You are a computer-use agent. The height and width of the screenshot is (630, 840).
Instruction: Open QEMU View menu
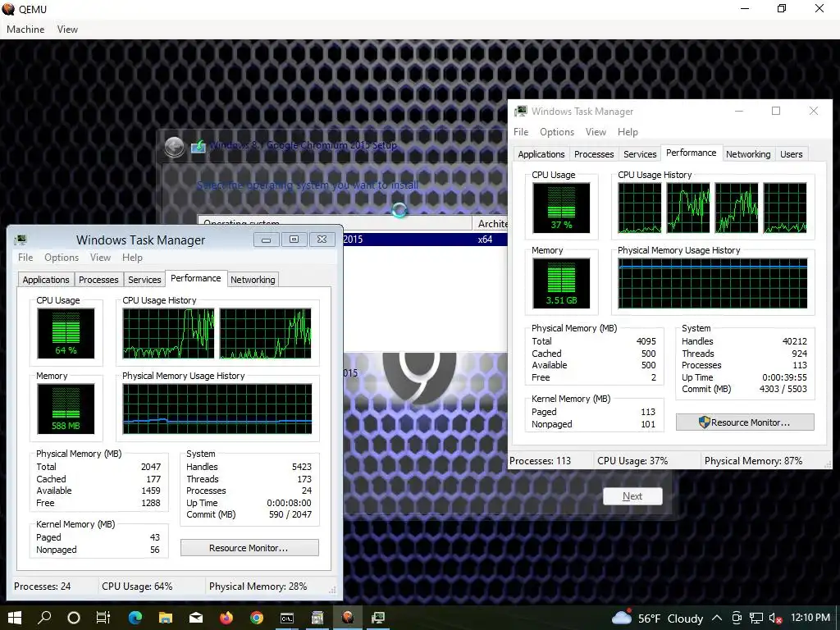pos(67,30)
